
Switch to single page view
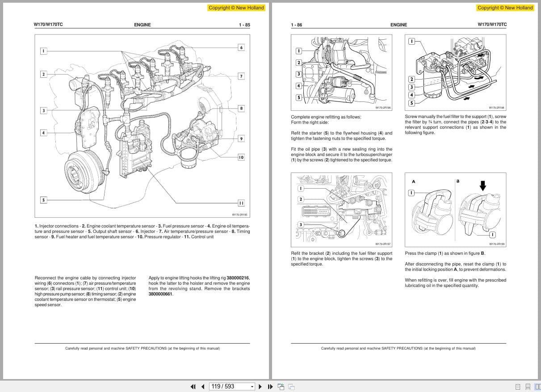(517, 386)
